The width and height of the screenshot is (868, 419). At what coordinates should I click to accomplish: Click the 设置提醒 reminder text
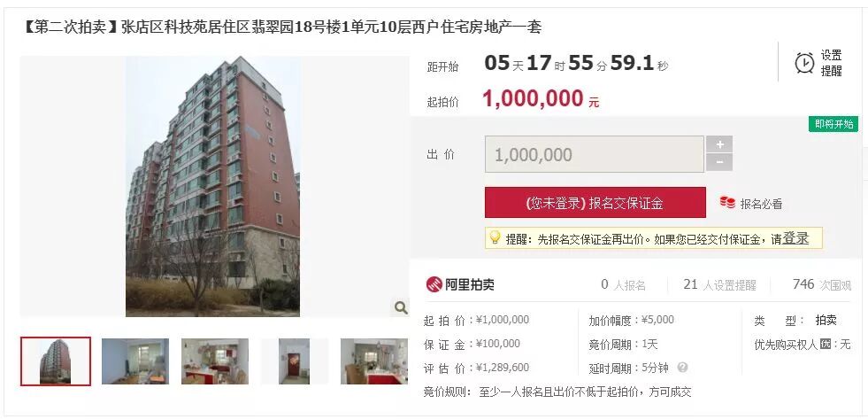831,63
